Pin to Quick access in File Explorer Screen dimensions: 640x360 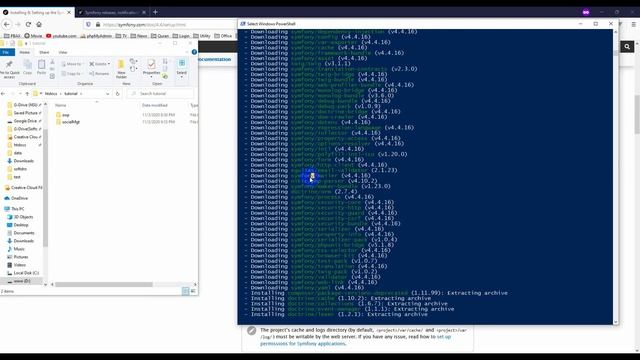pos(9,69)
